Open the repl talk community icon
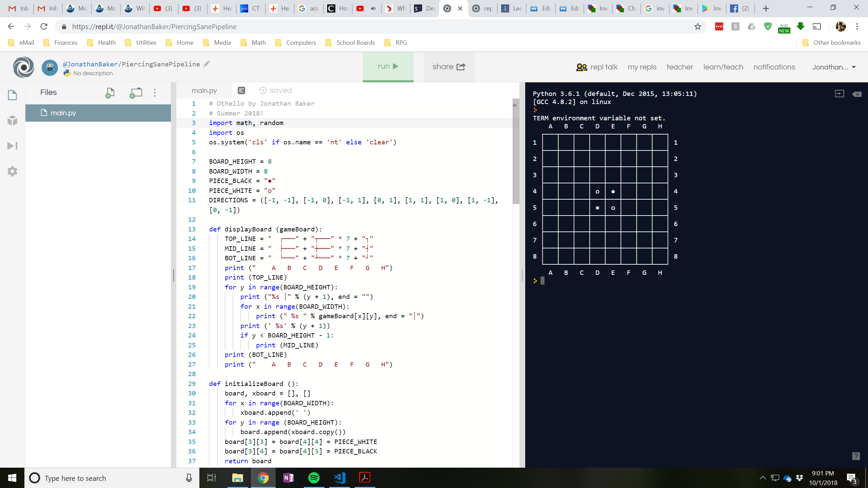 (581, 67)
